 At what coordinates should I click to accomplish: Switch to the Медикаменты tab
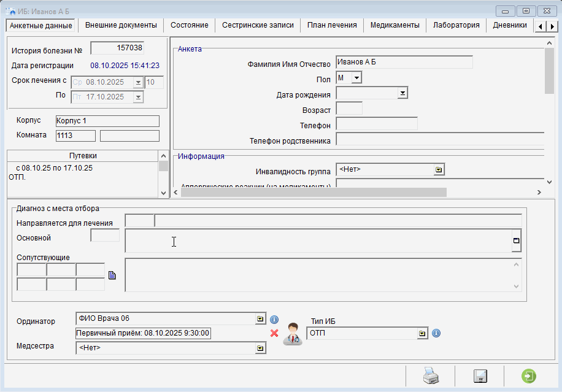[395, 25]
